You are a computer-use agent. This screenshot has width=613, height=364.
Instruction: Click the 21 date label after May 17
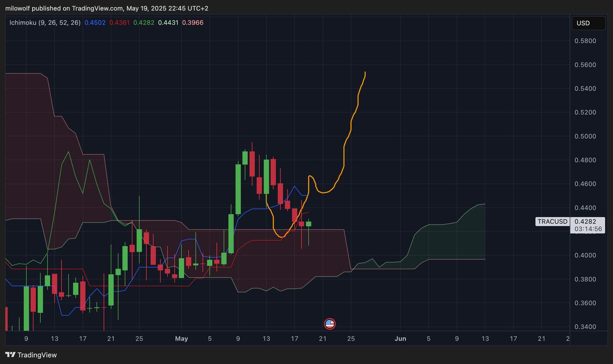(x=323, y=338)
